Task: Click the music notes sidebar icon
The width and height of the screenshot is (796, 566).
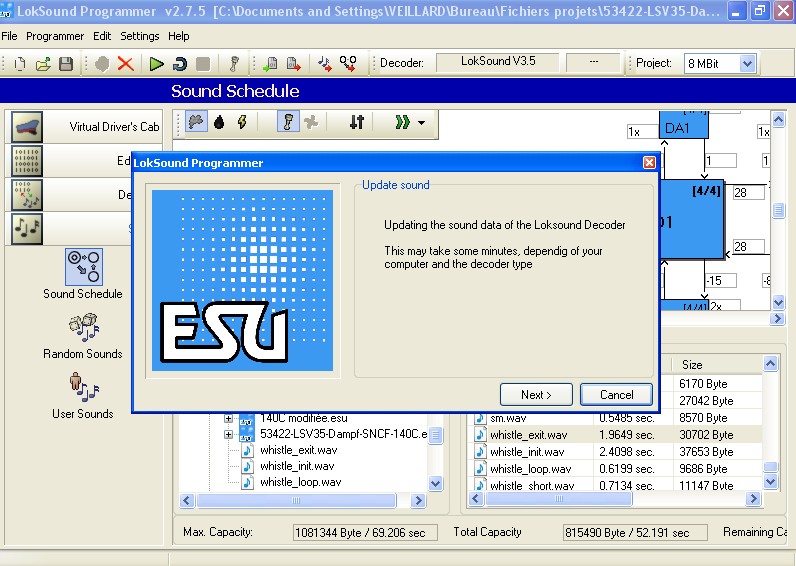Action: pyautogui.click(x=27, y=228)
